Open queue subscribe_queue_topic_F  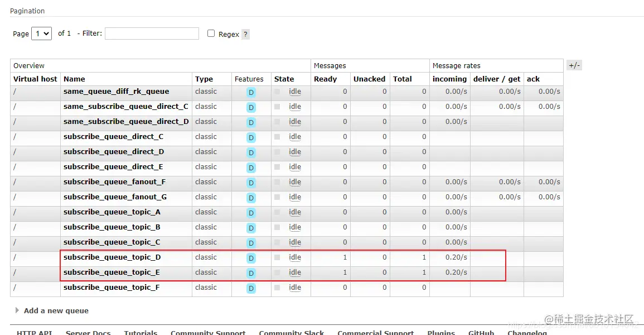pos(112,288)
